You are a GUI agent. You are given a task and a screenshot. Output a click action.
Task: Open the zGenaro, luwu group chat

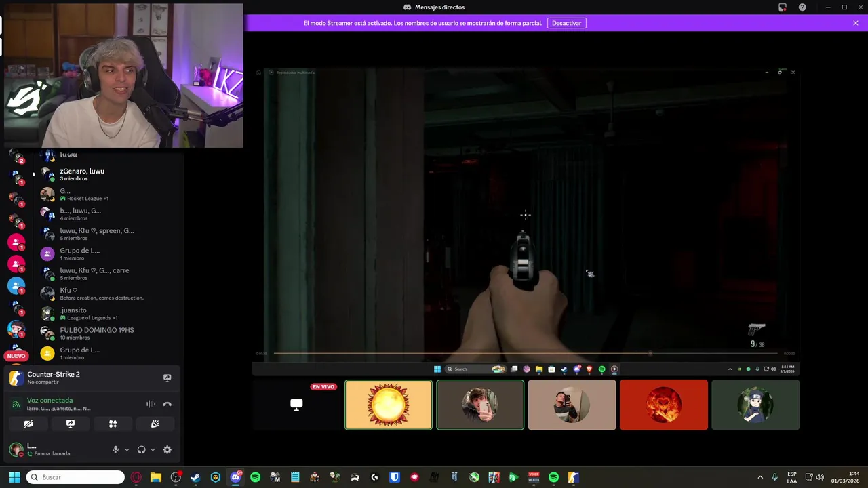108,174
